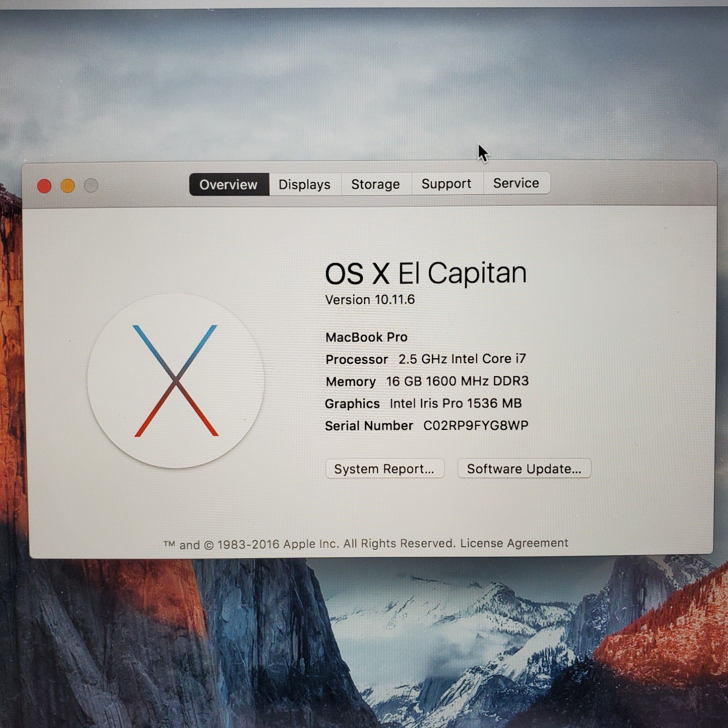Click the Apple copyright notice text
This screenshot has width=728, height=728.
(x=311, y=544)
